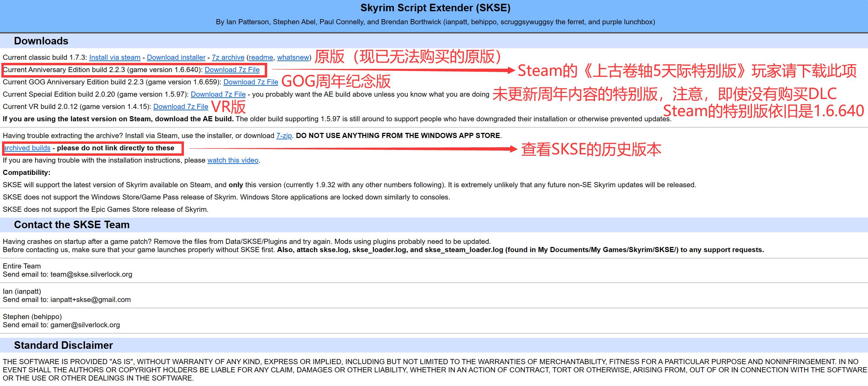Screen dimensions: 868x386
Task: Click the Standard Disclaimer heading
Action: tap(63, 345)
